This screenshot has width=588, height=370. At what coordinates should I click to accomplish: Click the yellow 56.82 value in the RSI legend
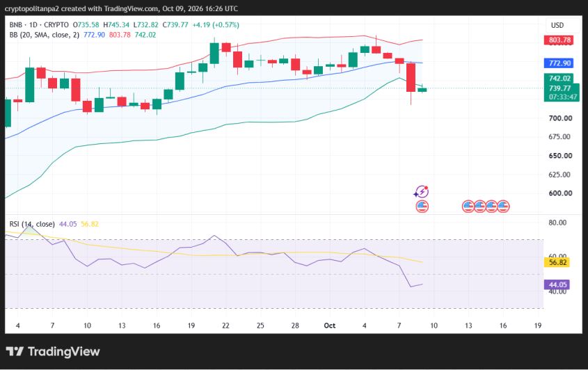pyautogui.click(x=90, y=224)
